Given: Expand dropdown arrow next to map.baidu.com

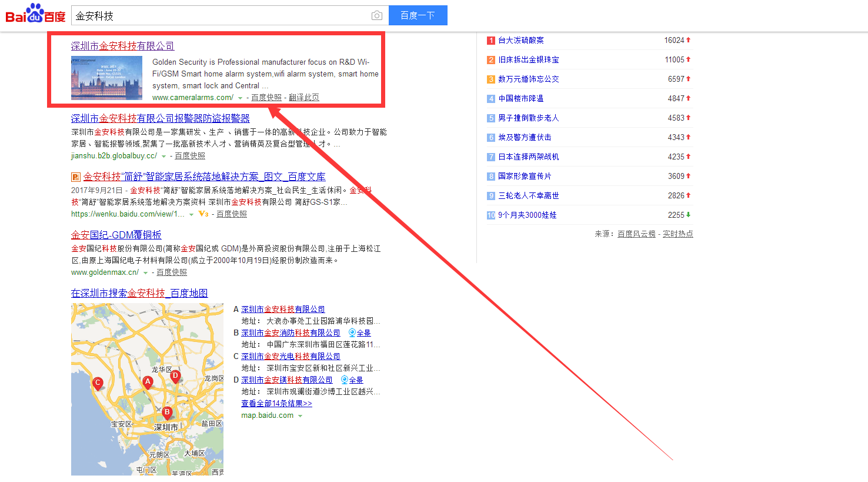Looking at the screenshot, I should coord(300,416).
